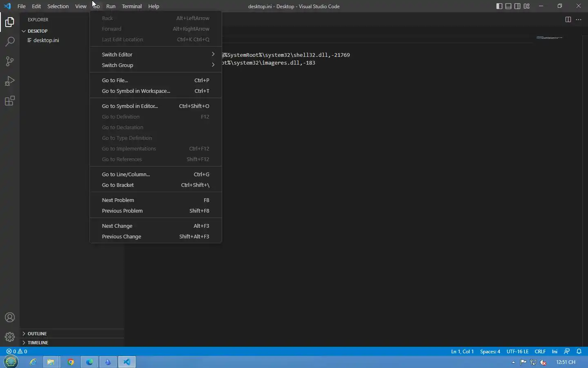Toggle Panel layout button
The height and width of the screenshot is (368, 588).
click(x=508, y=6)
